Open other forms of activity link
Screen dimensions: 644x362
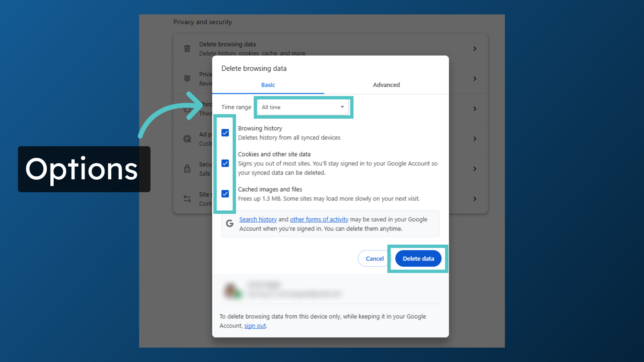tap(319, 219)
